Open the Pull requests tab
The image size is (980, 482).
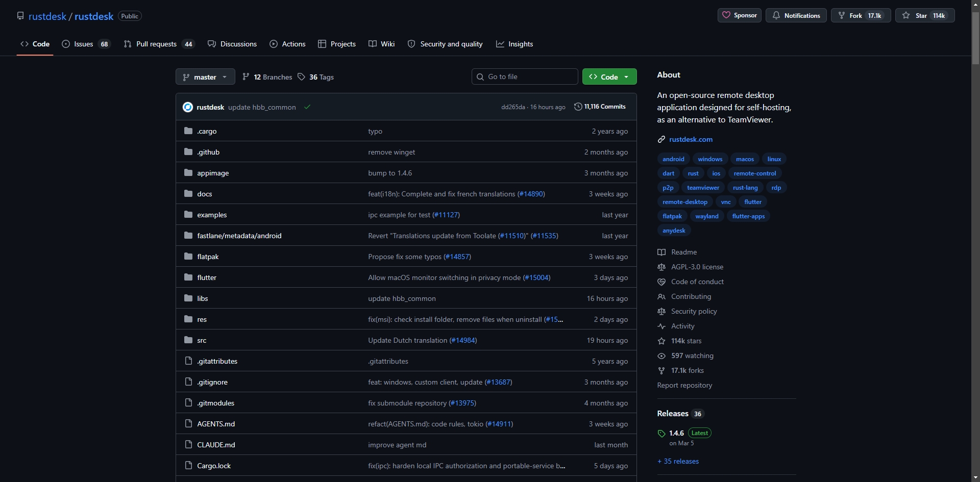(x=159, y=44)
